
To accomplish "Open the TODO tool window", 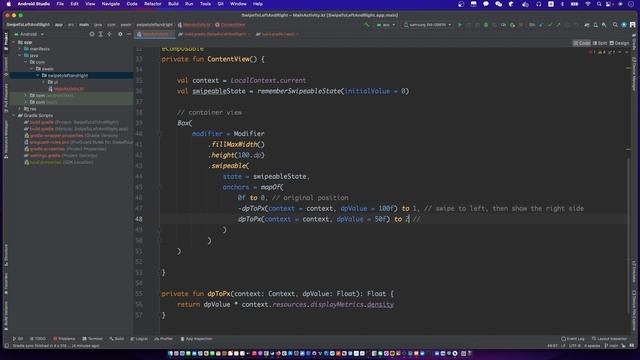I will point(38,339).
